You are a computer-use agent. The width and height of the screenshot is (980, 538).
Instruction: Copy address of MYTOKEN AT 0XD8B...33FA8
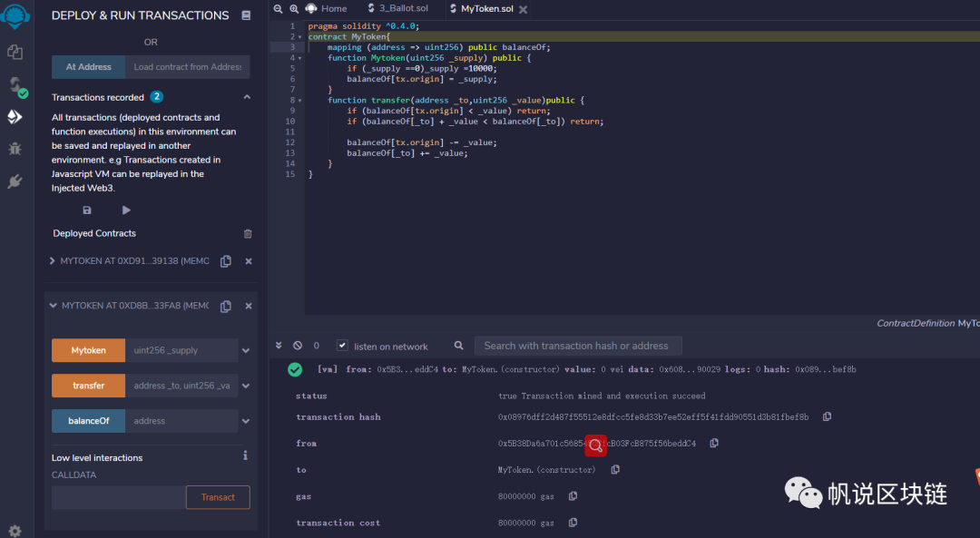pyautogui.click(x=226, y=306)
